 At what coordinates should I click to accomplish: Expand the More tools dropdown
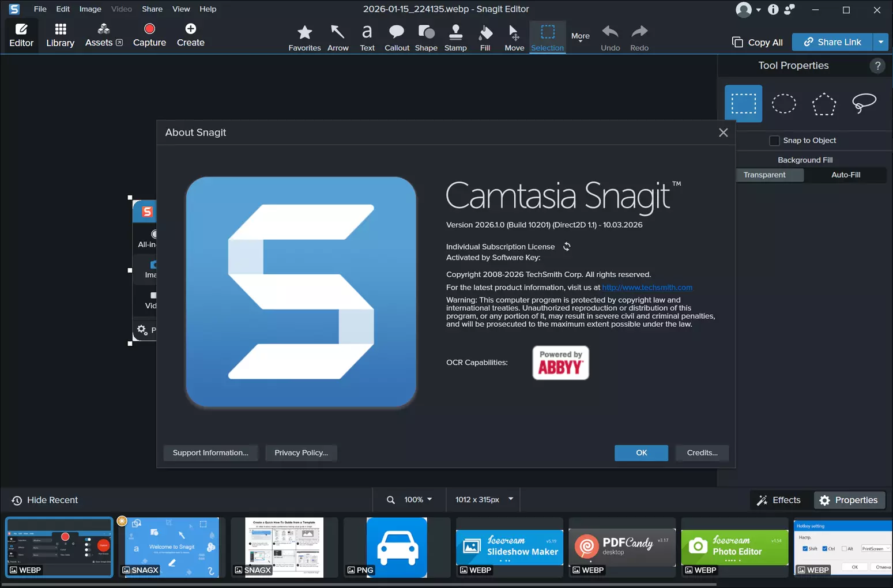pyautogui.click(x=581, y=37)
